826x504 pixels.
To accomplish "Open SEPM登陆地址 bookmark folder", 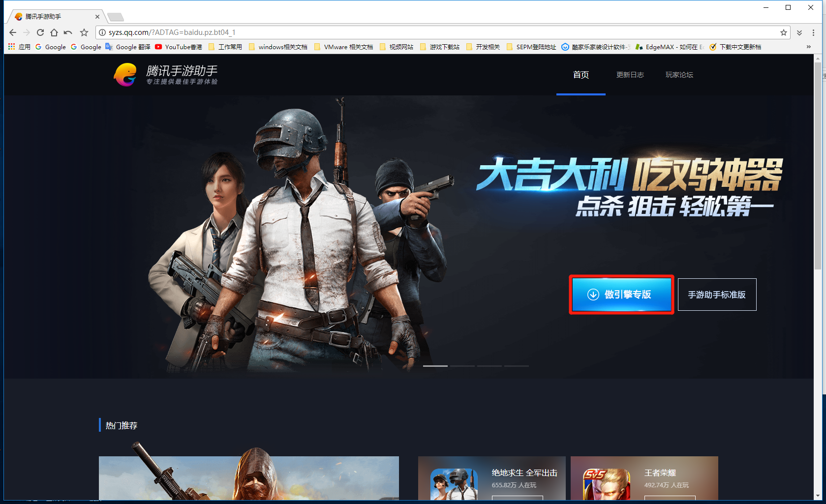I will point(531,47).
